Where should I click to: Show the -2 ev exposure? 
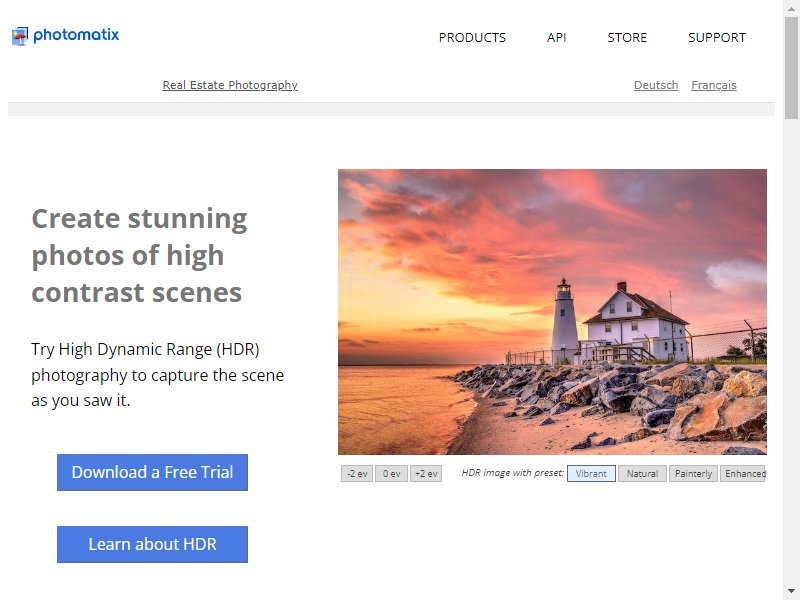[x=357, y=473]
